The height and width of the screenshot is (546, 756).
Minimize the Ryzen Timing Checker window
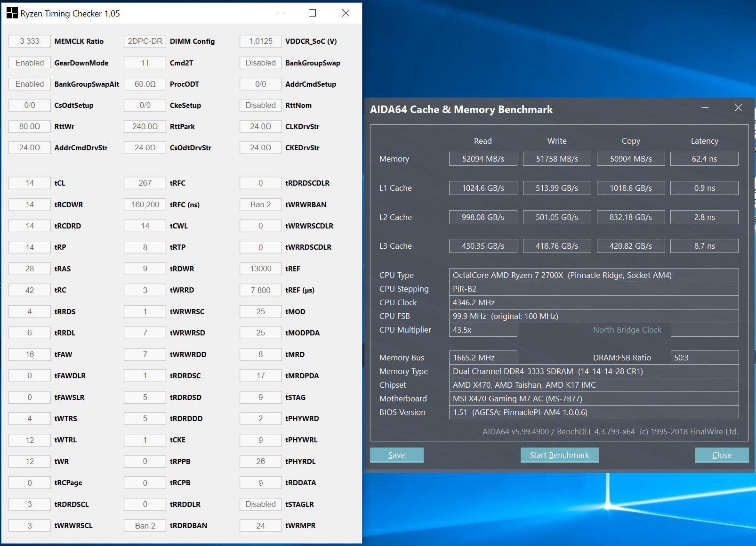pos(280,13)
